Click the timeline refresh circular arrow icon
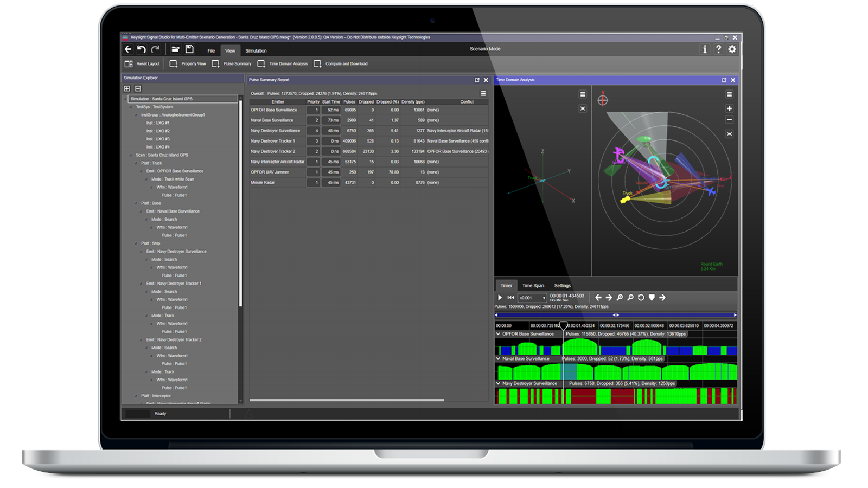The image size is (868, 488). point(641,298)
